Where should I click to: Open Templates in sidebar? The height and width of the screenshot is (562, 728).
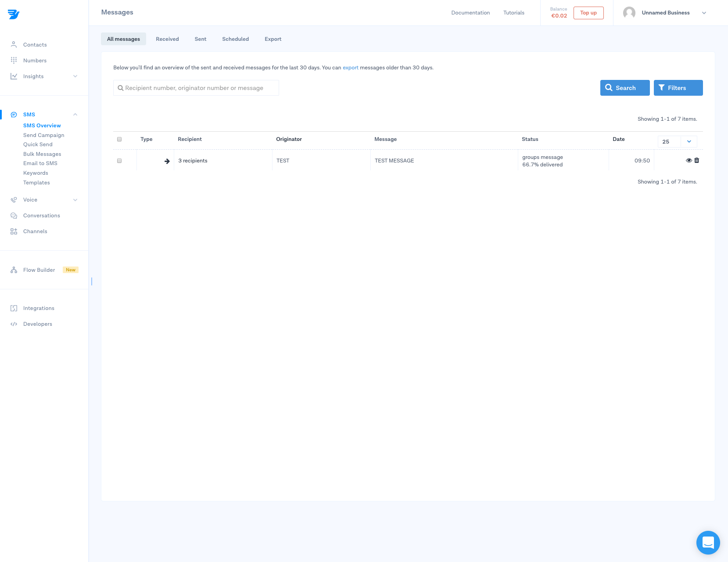(36, 183)
